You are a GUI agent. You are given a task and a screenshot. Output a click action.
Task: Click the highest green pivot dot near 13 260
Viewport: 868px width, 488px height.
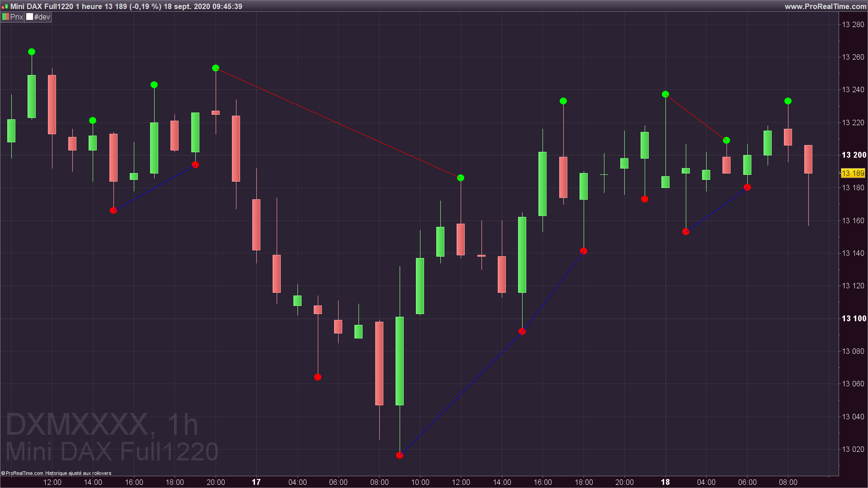pos(32,52)
